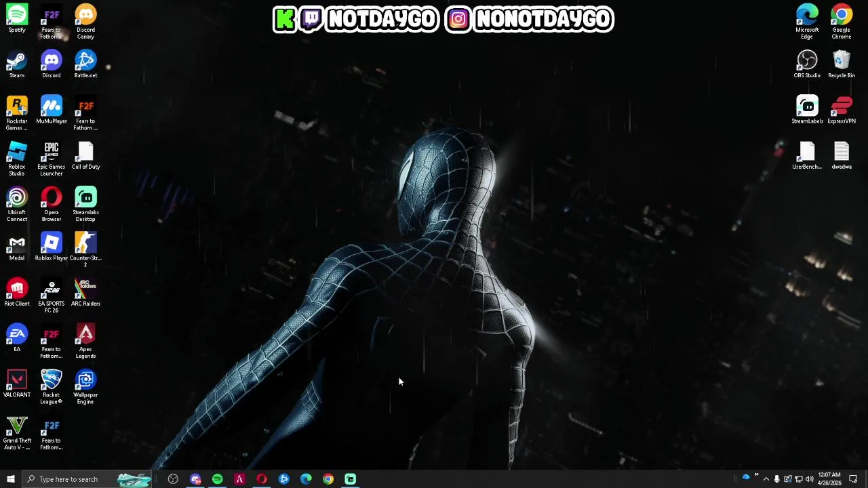Select the Battle.net desktop icon

click(85, 64)
